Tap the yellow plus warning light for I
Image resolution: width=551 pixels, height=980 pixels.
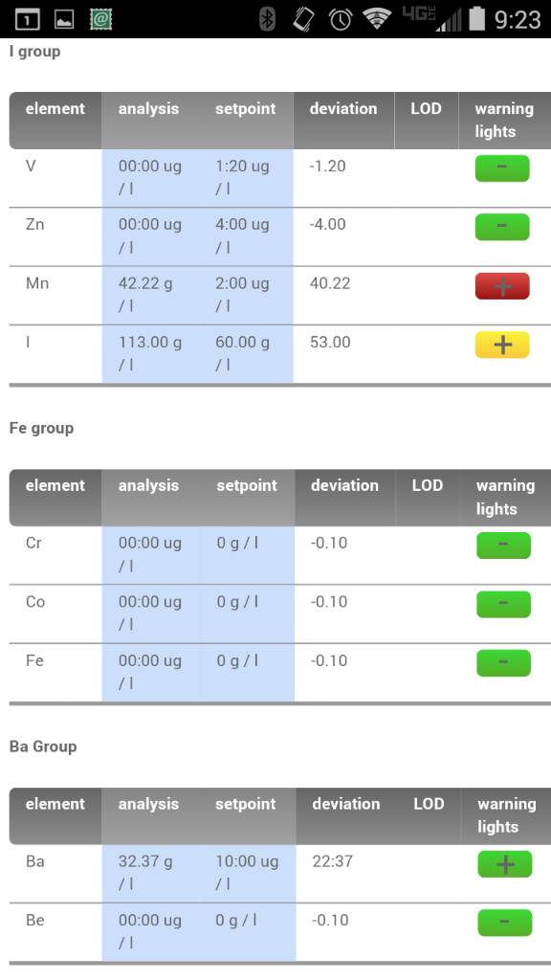point(502,345)
